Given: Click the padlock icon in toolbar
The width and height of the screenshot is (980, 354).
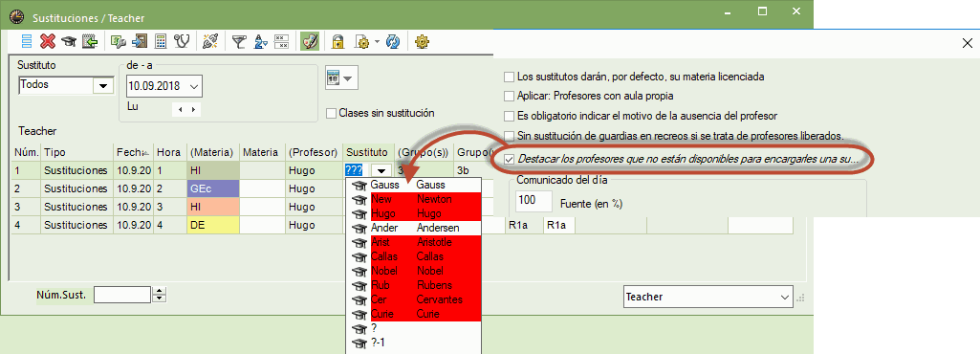Looking at the screenshot, I should (x=338, y=41).
